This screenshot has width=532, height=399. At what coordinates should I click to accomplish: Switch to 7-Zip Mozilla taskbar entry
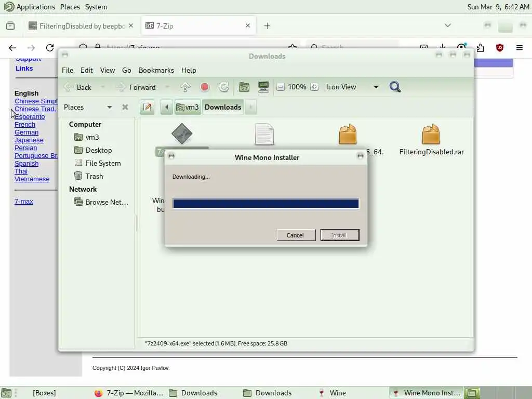point(129,393)
